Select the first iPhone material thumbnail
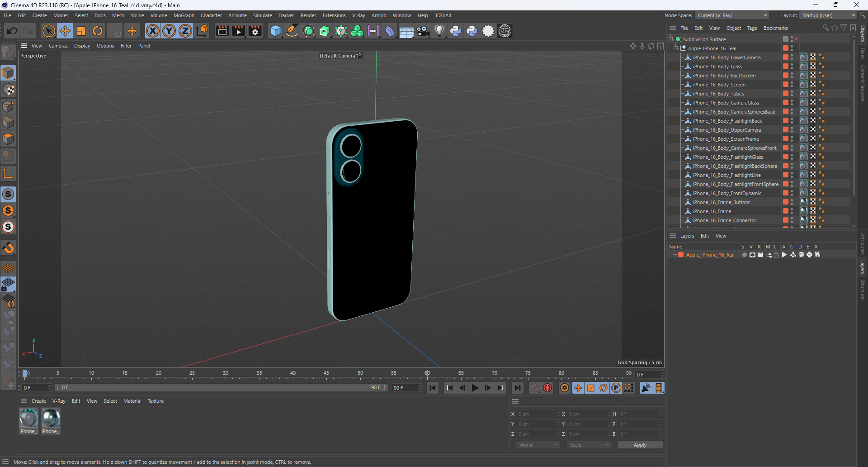868x467 pixels. (x=28, y=418)
